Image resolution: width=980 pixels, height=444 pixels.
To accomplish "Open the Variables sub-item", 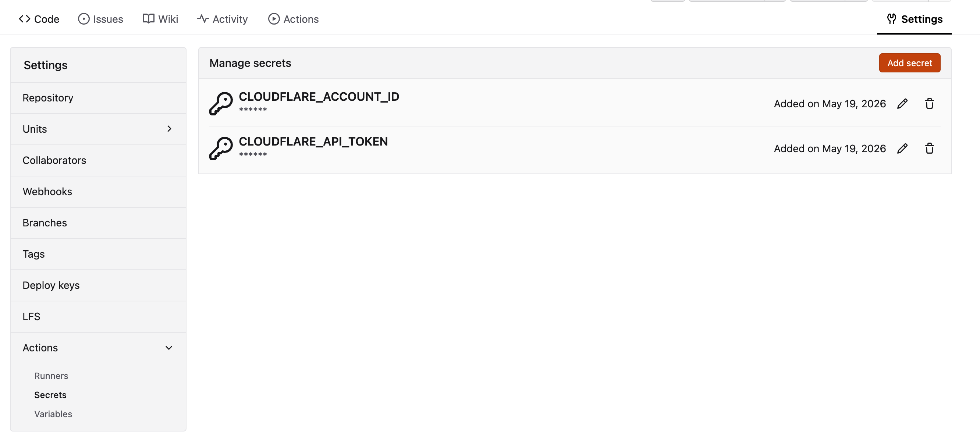I will coord(53,413).
